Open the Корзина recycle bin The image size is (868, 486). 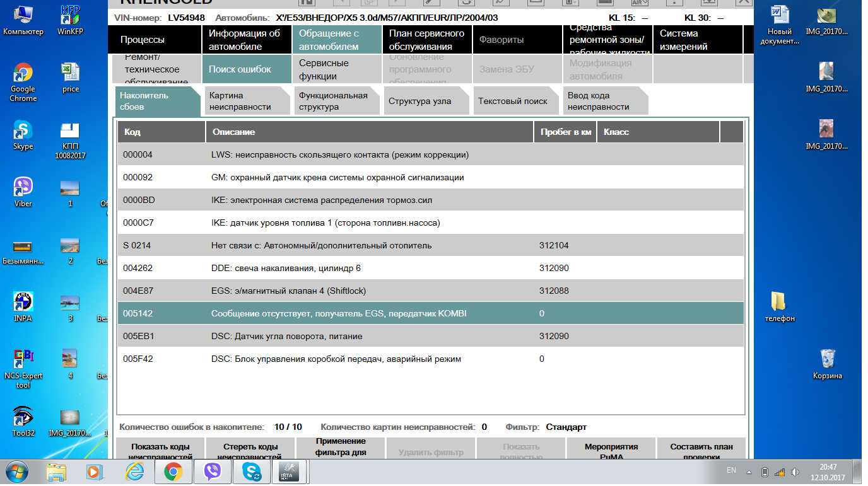click(x=828, y=364)
